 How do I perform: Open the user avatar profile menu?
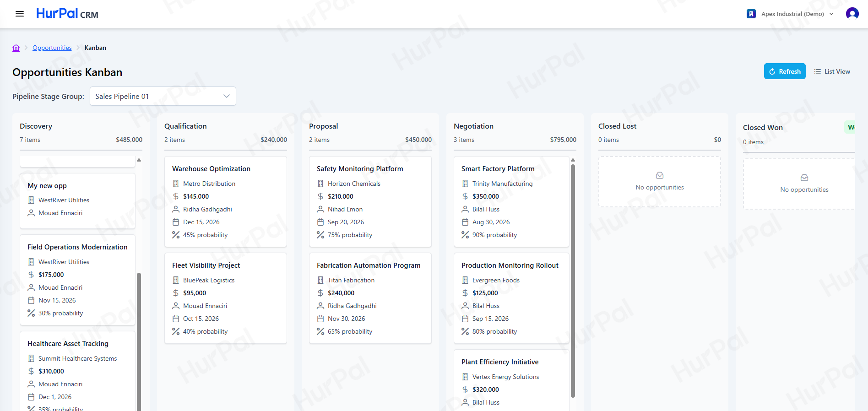tap(852, 14)
